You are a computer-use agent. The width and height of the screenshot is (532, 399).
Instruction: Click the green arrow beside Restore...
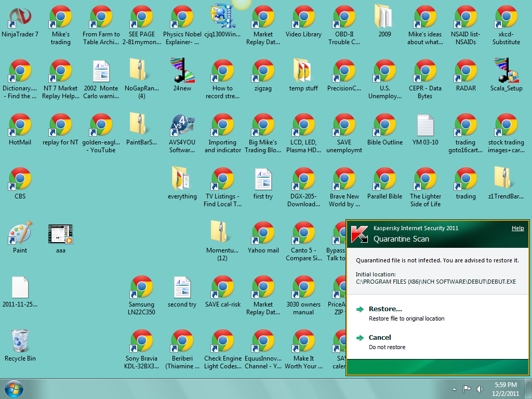360,309
